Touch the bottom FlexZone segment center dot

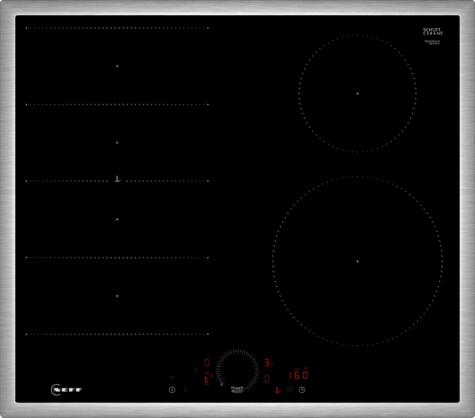coord(117,296)
